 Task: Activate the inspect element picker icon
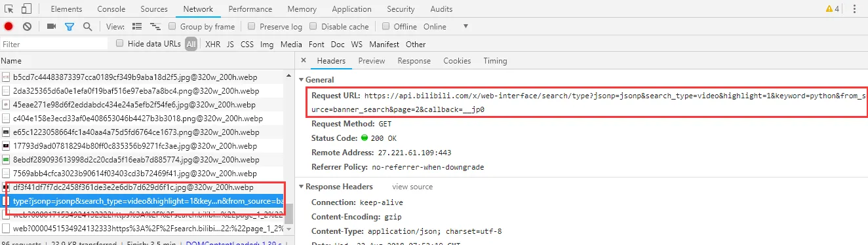(9, 9)
